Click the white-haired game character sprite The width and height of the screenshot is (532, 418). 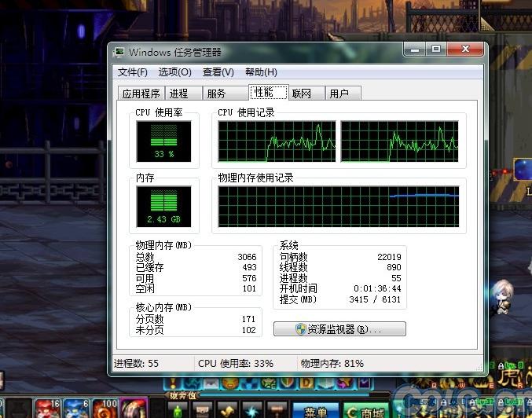[502, 296]
